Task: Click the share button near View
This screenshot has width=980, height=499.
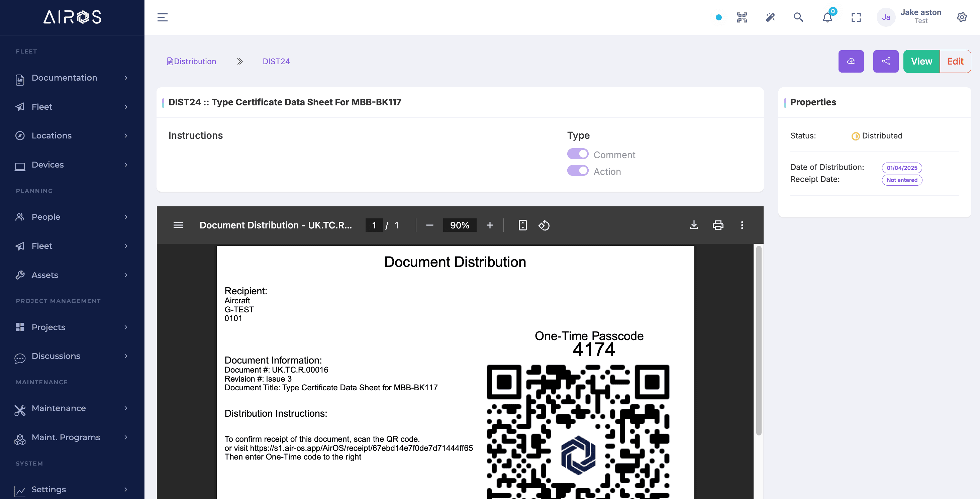Action: (886, 61)
